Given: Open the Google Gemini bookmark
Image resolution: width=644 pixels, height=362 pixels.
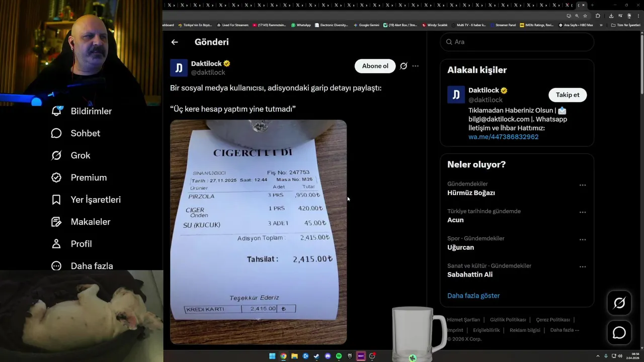Looking at the screenshot, I should 366,25.
